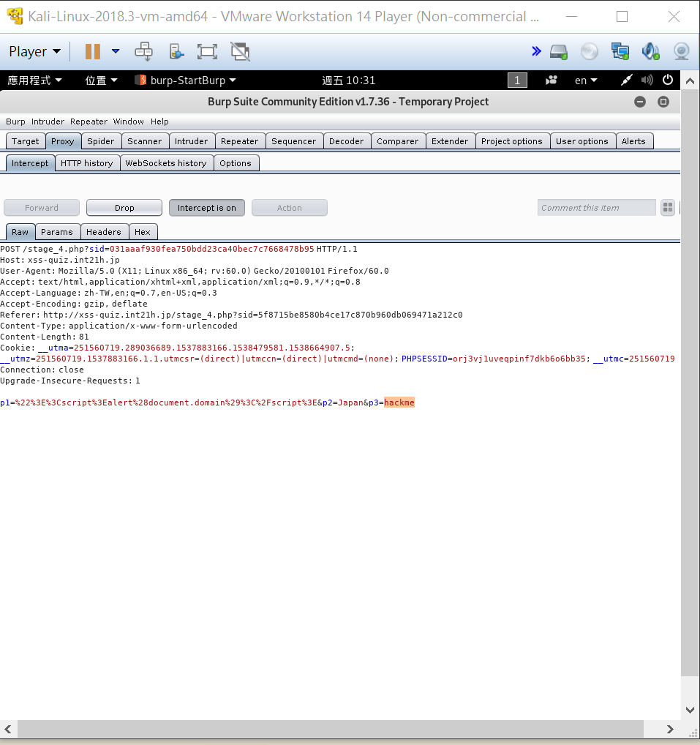
Task: Switch to the Sequencer tab
Action: tap(293, 141)
